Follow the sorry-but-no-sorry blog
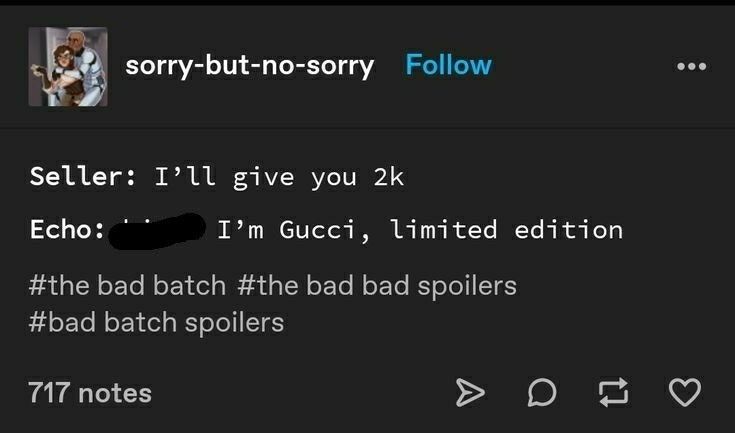Image resolution: width=735 pixels, height=433 pixels. tap(449, 65)
